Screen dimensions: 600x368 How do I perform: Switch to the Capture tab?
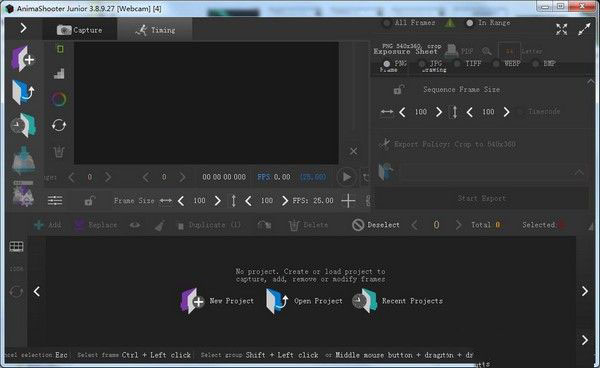(x=80, y=30)
